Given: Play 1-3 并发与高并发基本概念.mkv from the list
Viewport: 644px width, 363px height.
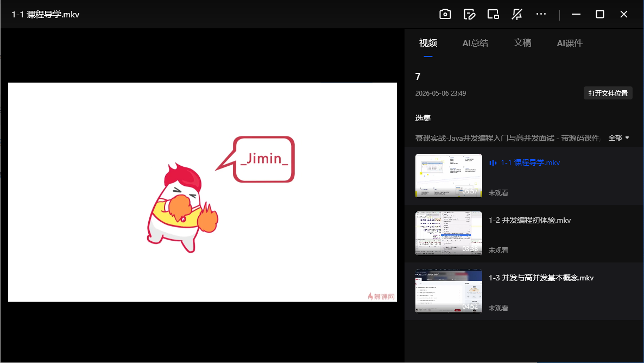Looking at the screenshot, I should (x=541, y=278).
